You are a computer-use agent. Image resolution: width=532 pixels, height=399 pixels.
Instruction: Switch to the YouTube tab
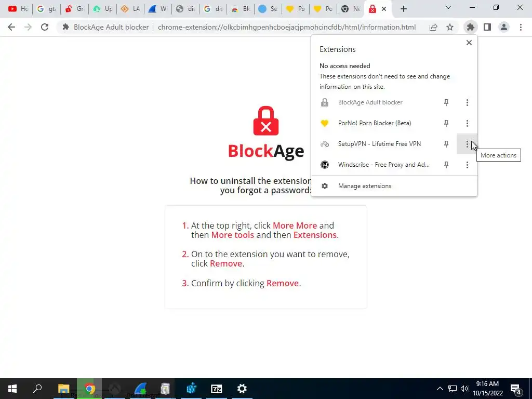tap(18, 9)
